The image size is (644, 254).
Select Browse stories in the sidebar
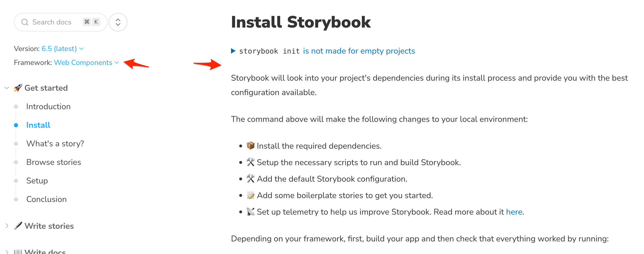click(54, 162)
